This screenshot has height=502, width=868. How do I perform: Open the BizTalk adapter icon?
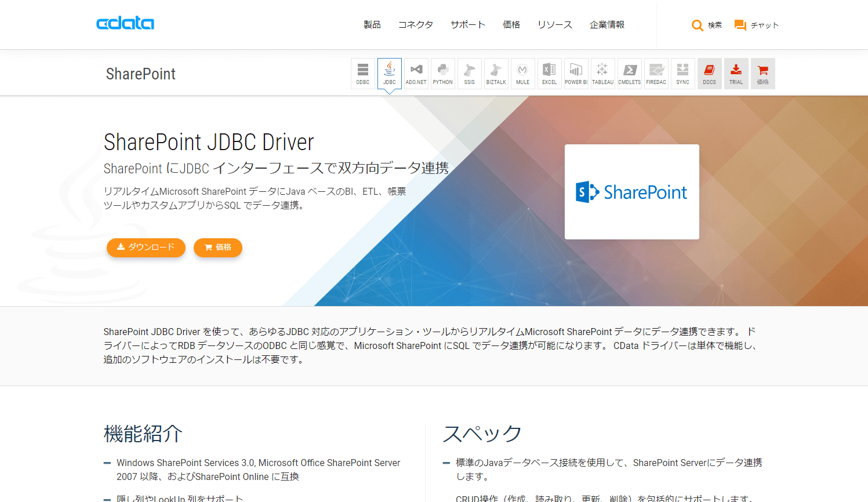496,73
